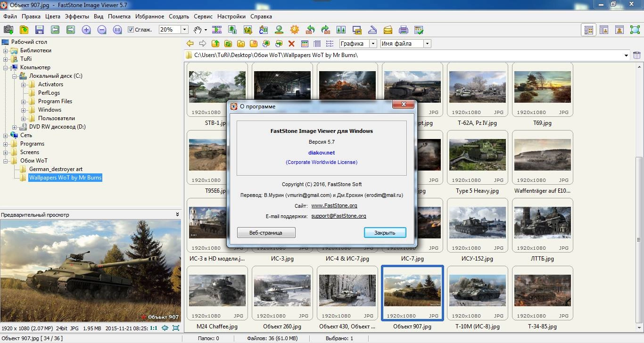Collapse the Локальный диск (C:) node
The image size is (644, 343).
(x=15, y=76)
